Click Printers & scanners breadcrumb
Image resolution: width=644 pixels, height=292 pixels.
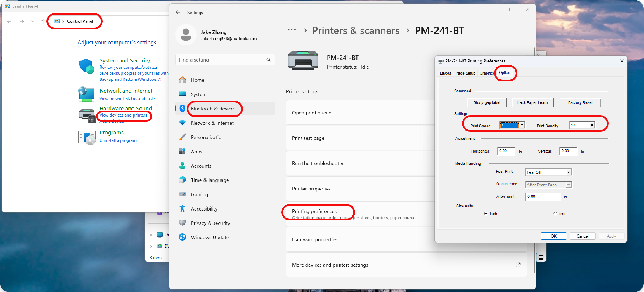[356, 31]
